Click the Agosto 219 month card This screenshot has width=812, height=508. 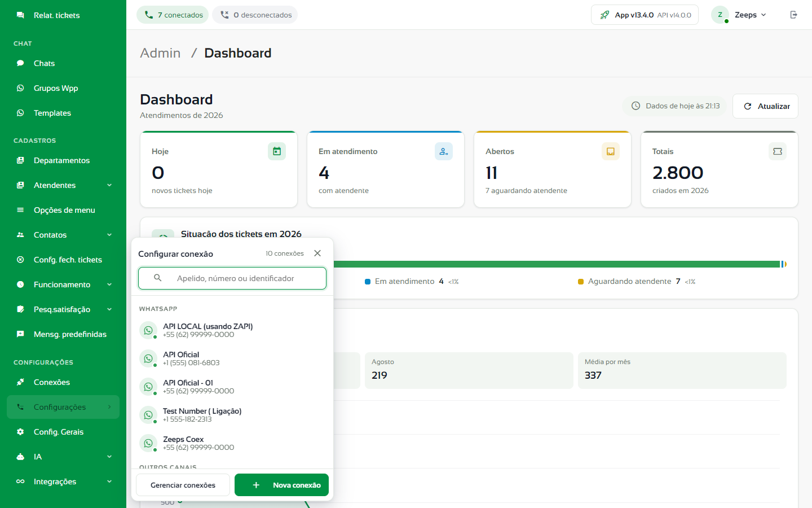click(x=469, y=370)
